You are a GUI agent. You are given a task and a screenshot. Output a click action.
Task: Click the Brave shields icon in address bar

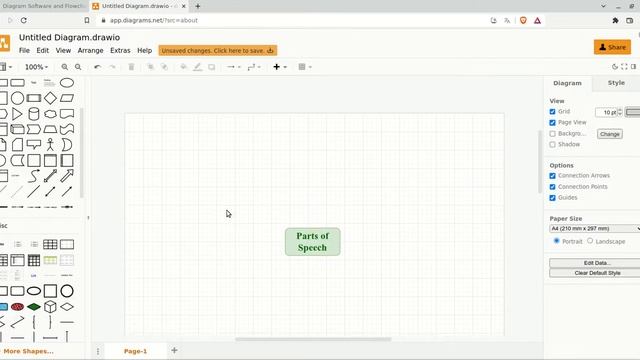coord(523,20)
